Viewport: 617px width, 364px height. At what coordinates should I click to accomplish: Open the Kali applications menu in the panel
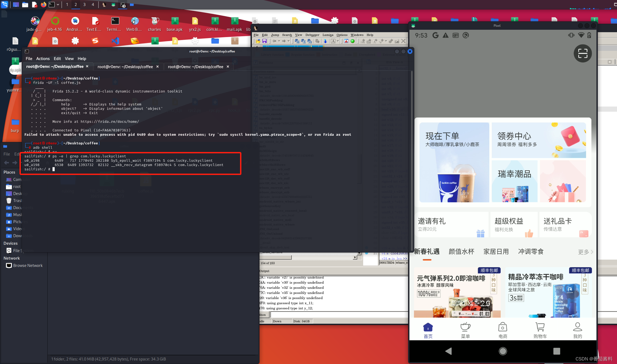click(5, 4)
